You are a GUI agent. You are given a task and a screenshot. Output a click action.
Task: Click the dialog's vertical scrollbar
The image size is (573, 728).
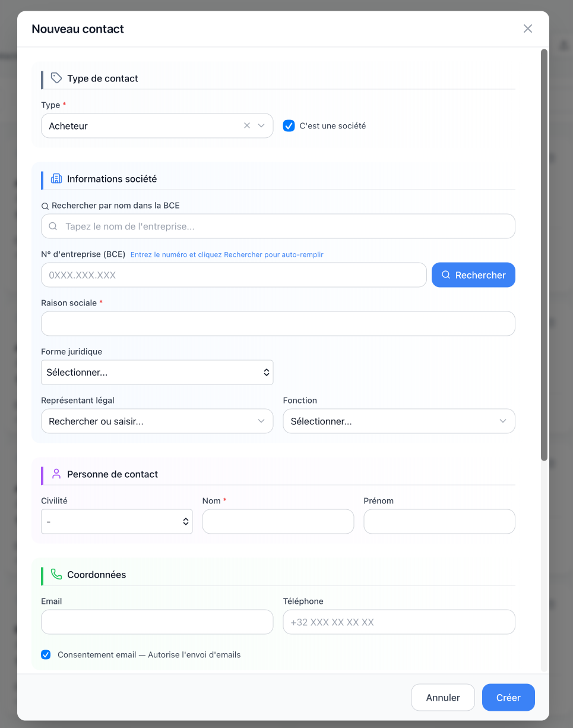pos(544,256)
